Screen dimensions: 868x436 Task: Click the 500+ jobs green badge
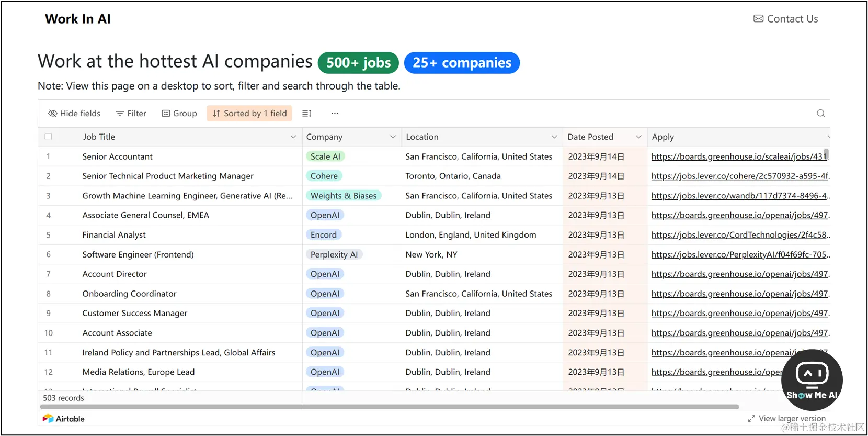358,63
